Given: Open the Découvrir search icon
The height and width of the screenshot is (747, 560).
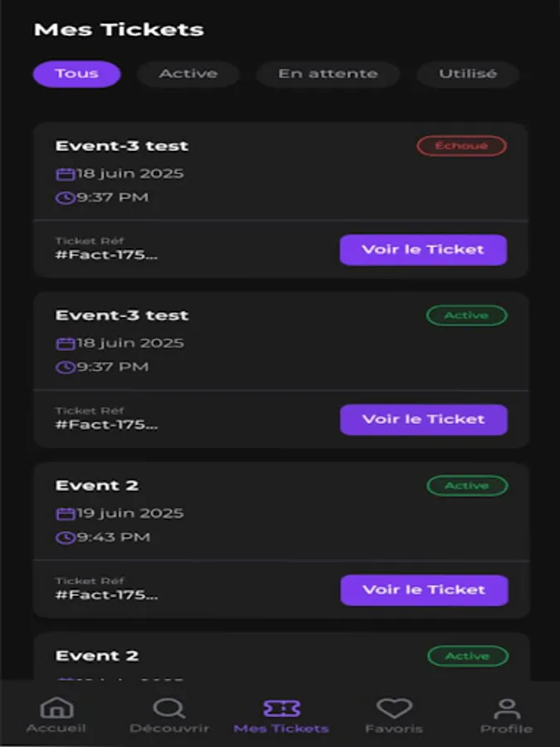Looking at the screenshot, I should point(169,709).
